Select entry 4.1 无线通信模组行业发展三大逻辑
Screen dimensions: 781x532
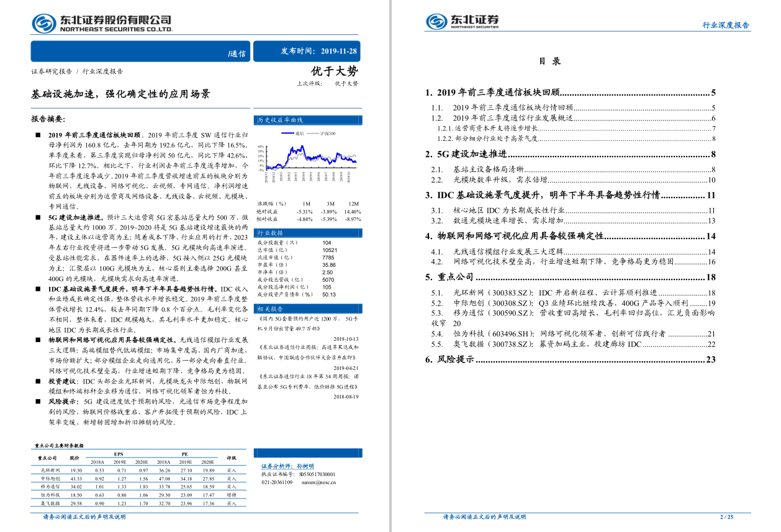click(x=574, y=251)
